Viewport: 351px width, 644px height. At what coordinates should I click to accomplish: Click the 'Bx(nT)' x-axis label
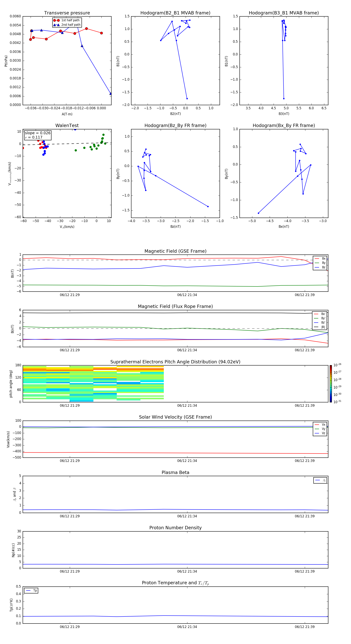(x=284, y=227)
